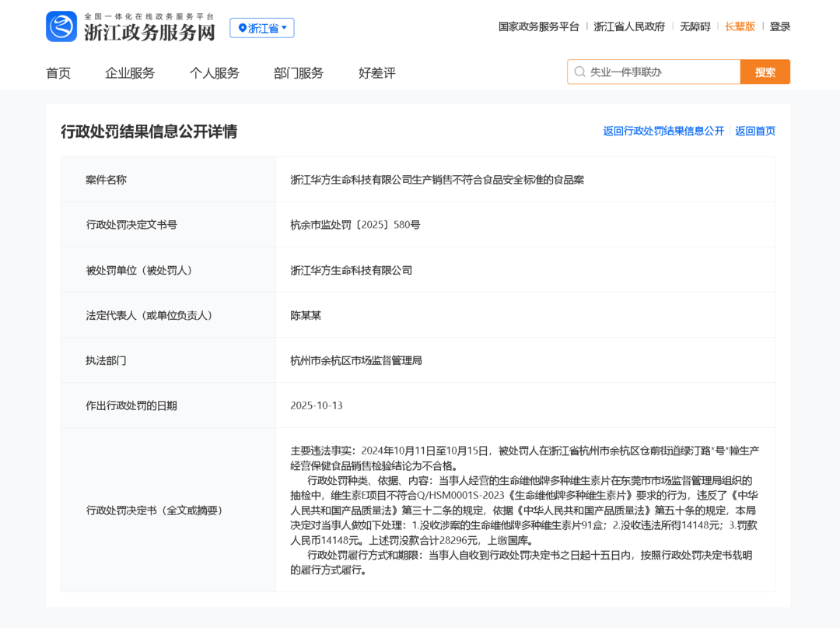The image size is (840, 628).
Task: Focus the 失业一件事联办 search field
Action: pyautogui.click(x=661, y=72)
